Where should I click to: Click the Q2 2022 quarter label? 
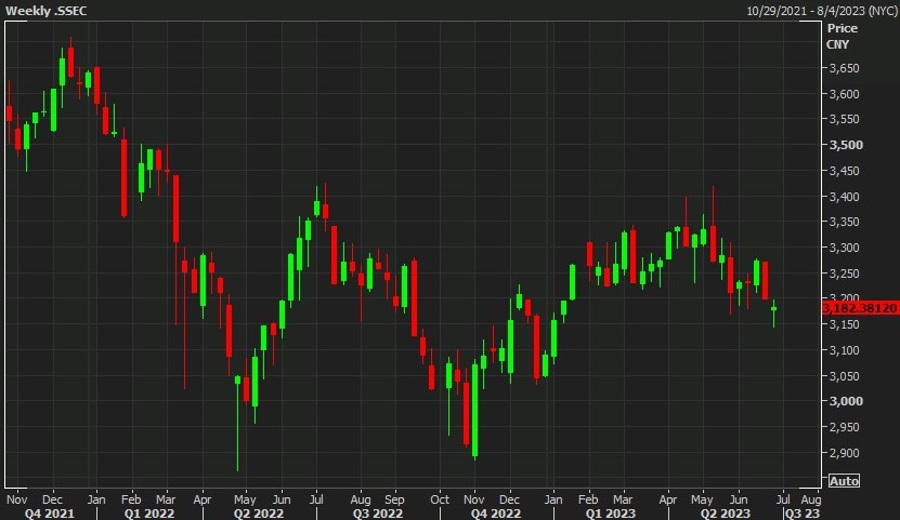click(258, 513)
